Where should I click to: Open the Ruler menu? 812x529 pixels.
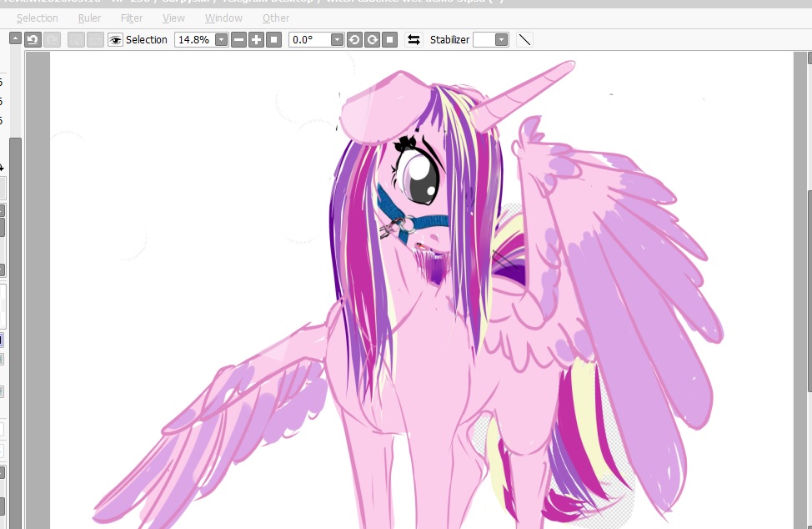point(89,18)
